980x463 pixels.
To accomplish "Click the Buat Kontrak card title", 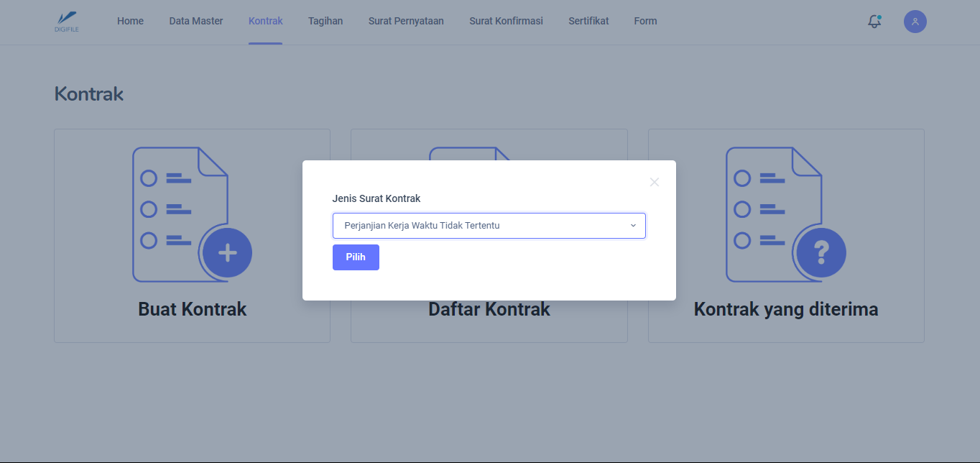I will click(x=192, y=309).
